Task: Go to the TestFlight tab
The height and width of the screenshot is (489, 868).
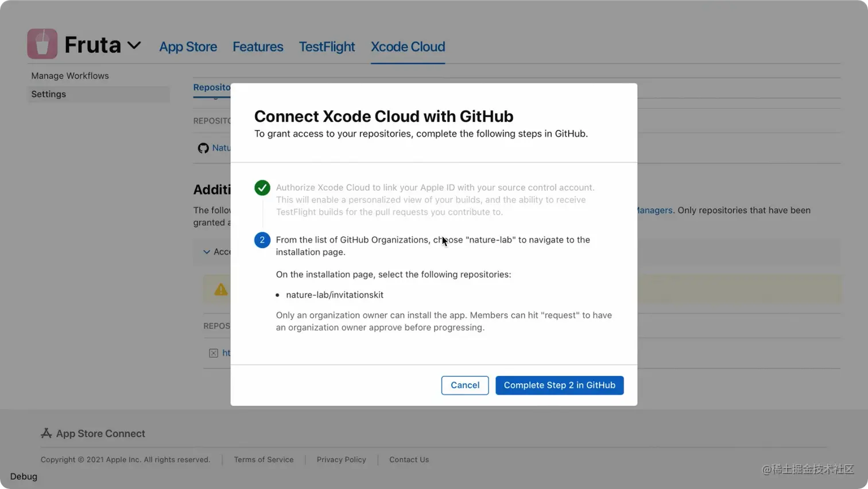Action: point(327,47)
